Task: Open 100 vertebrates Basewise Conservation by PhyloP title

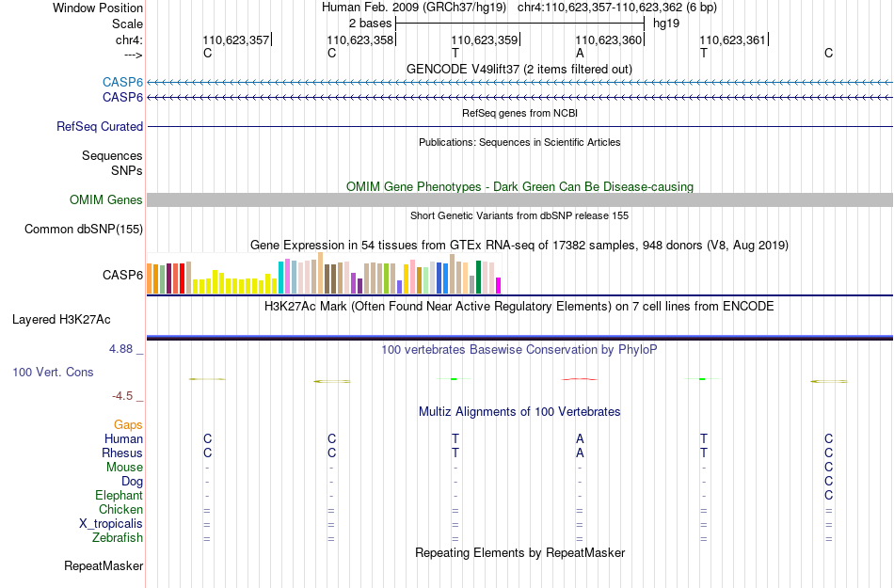Action: pos(519,349)
